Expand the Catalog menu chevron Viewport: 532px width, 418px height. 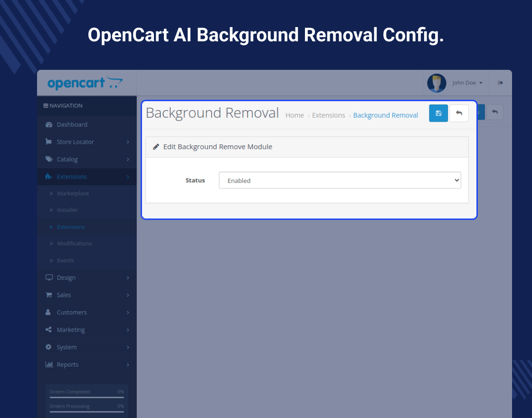click(x=128, y=159)
